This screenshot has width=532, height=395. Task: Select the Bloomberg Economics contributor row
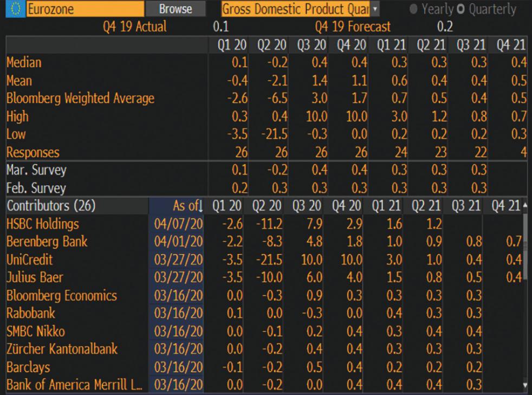click(61, 296)
